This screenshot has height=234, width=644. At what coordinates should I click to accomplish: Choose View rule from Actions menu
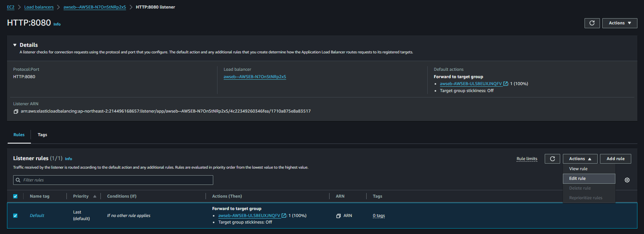pos(589,169)
